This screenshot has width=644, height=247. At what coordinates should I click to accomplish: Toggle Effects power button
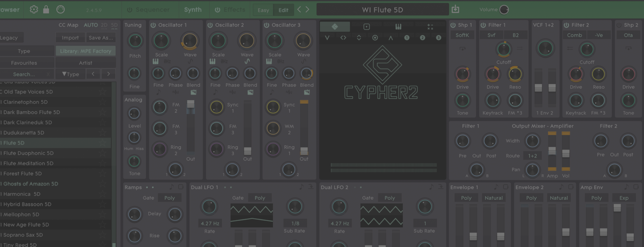[x=218, y=10]
